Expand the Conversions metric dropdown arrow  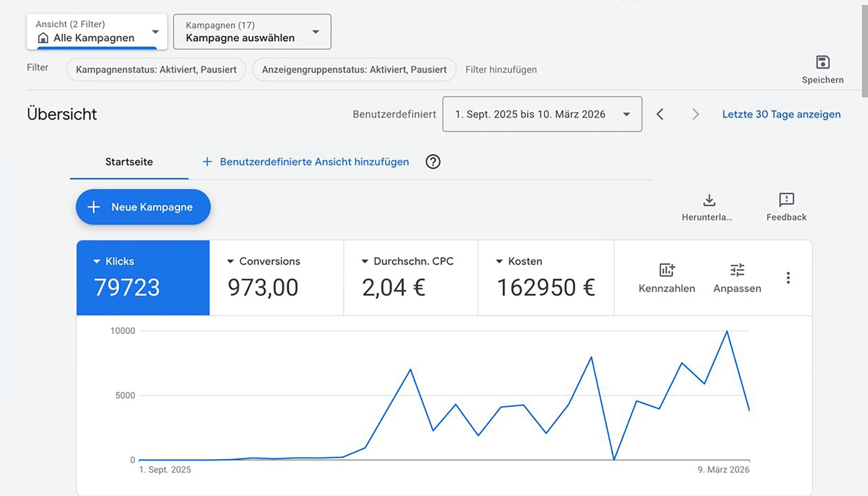coord(230,261)
